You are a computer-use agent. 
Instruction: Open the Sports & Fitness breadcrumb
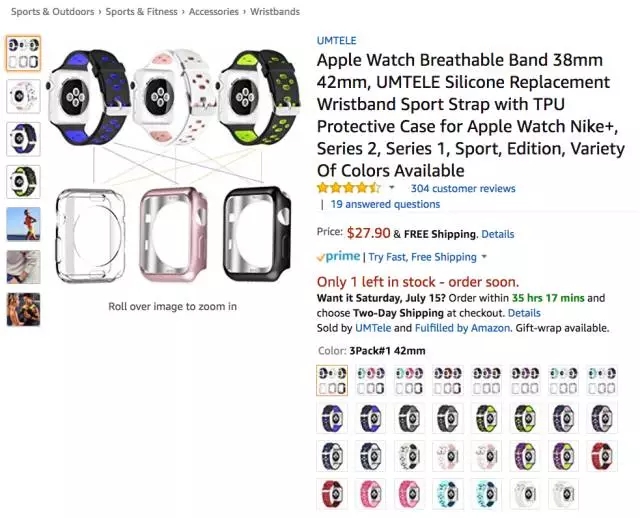(x=141, y=11)
